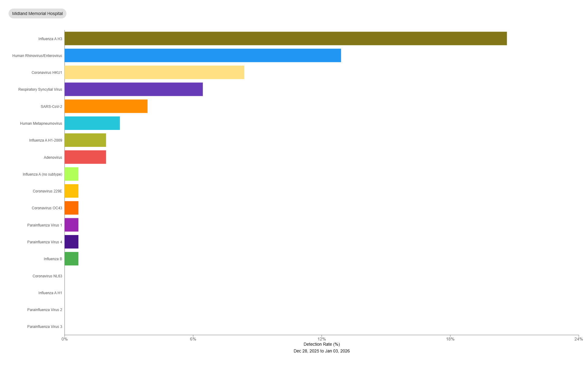Screen dimensions: 588x369
Task: Select the Coronavirus OC43 bar
Action: click(71, 208)
